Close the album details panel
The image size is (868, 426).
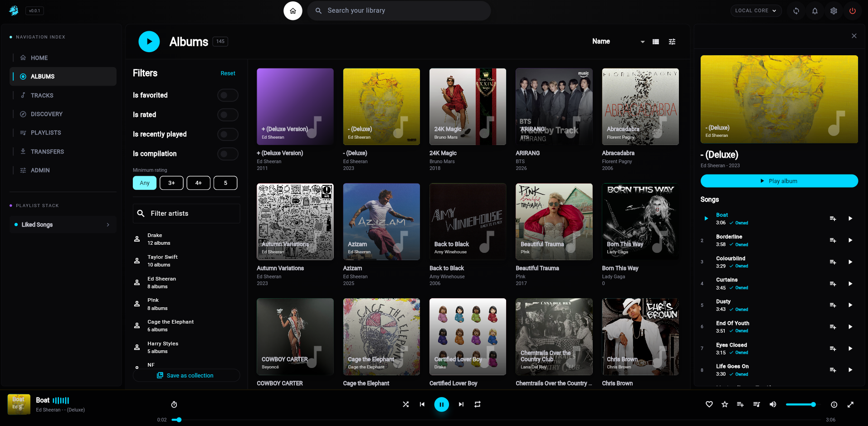854,36
